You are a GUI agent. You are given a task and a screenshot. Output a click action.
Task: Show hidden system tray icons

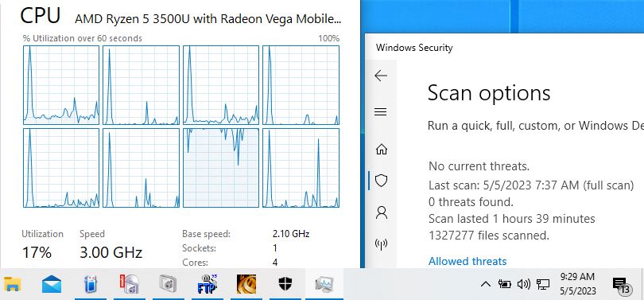(486, 284)
